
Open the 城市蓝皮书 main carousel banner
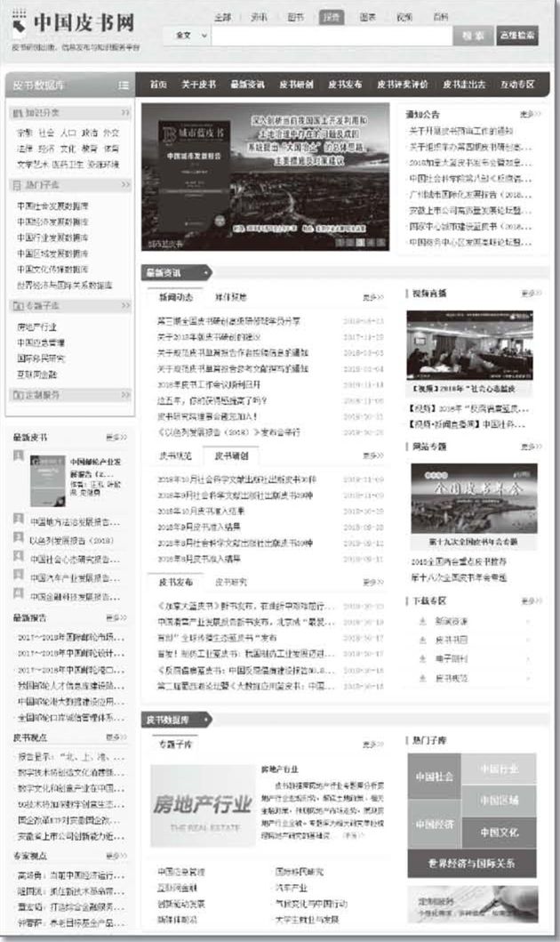(265, 177)
